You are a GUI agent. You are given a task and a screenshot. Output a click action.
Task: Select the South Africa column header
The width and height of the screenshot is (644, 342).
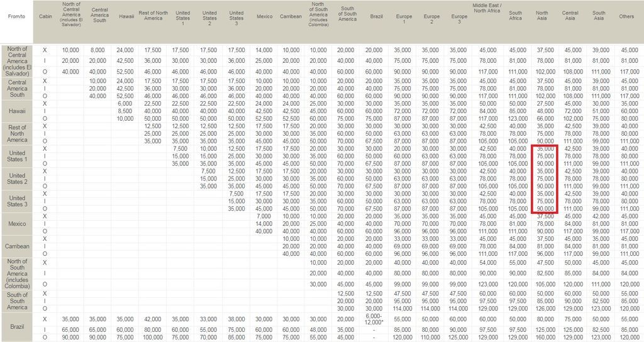click(516, 16)
